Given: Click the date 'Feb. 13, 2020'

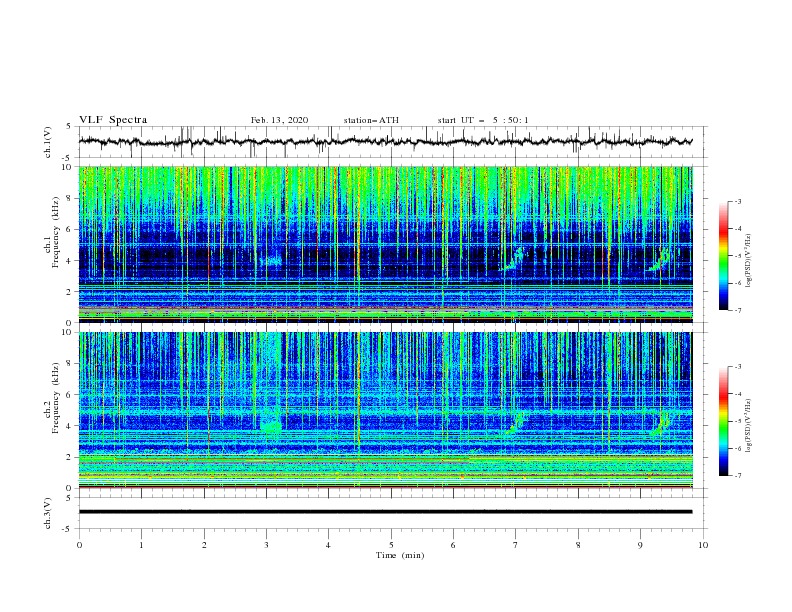Looking at the screenshot, I should (x=279, y=120).
